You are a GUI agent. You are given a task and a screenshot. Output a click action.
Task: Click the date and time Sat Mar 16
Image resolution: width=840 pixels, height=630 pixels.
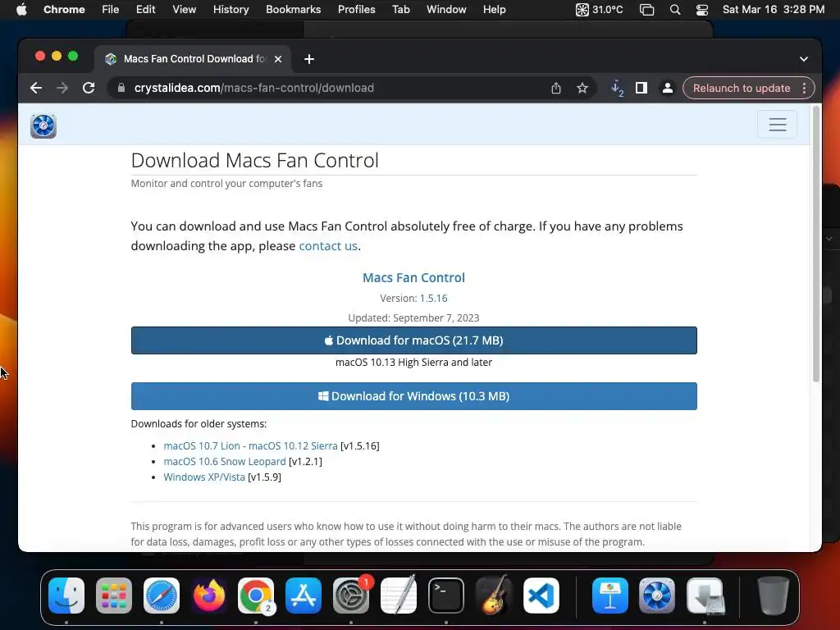click(x=773, y=9)
